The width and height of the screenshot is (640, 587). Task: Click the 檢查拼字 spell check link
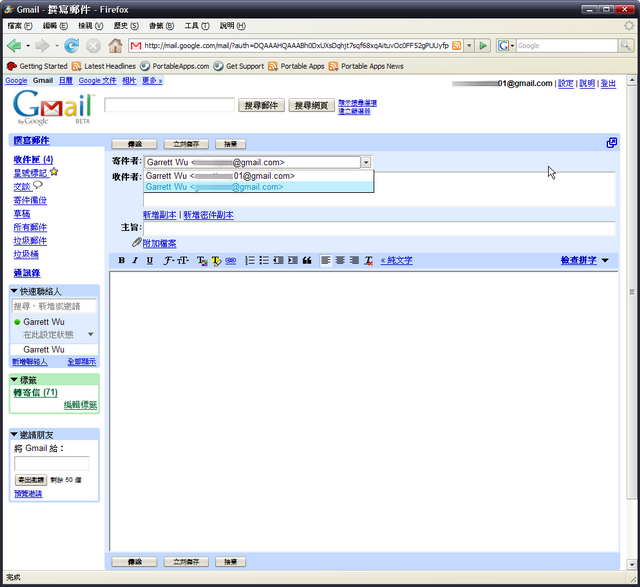click(x=578, y=260)
